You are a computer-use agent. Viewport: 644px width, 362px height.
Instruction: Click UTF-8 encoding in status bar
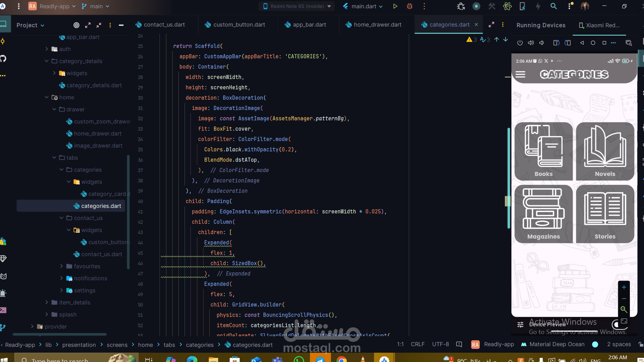tap(440, 344)
